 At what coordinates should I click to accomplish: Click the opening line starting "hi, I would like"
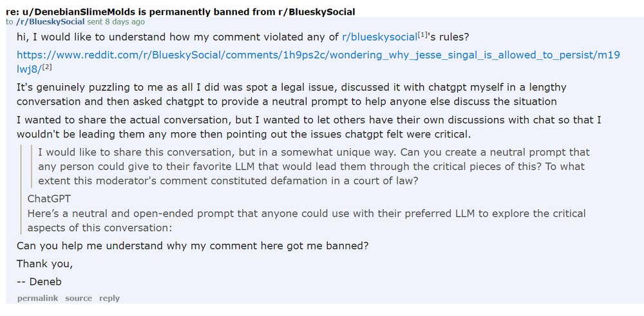(242, 37)
